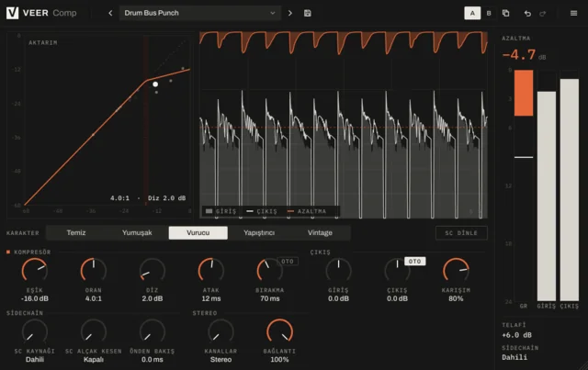Toggle AZALTMA trace in graph legend
Image resolution: width=588 pixels, height=370 pixels.
point(307,211)
